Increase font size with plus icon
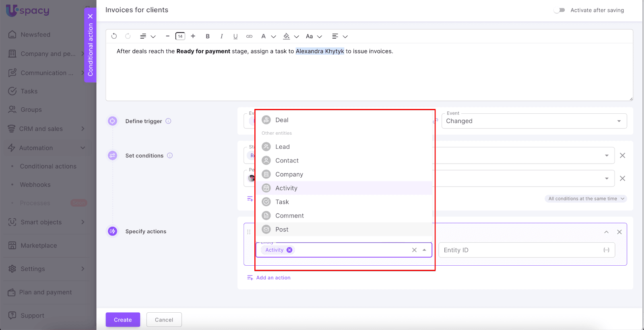The image size is (644, 330). 193,36
